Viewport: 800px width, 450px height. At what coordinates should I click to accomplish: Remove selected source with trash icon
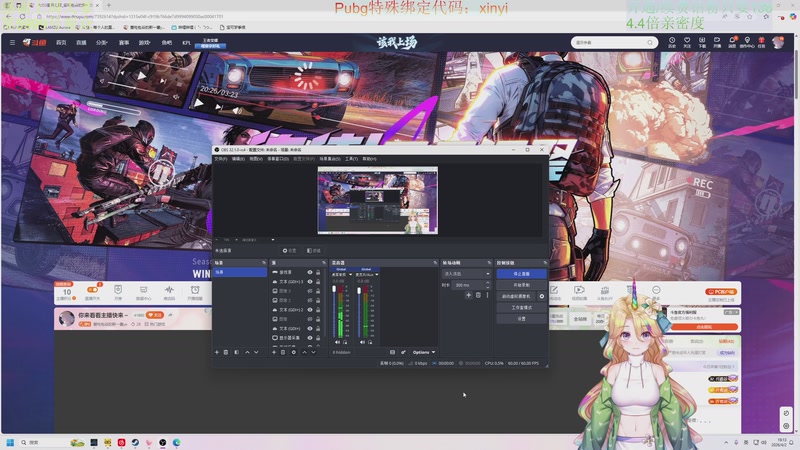(x=283, y=352)
